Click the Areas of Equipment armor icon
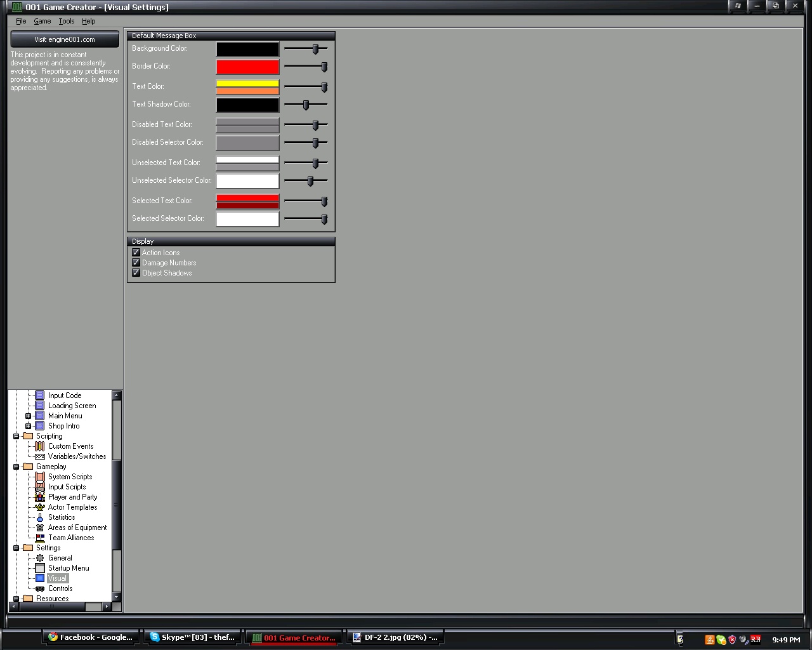The width and height of the screenshot is (812, 650). click(40, 527)
